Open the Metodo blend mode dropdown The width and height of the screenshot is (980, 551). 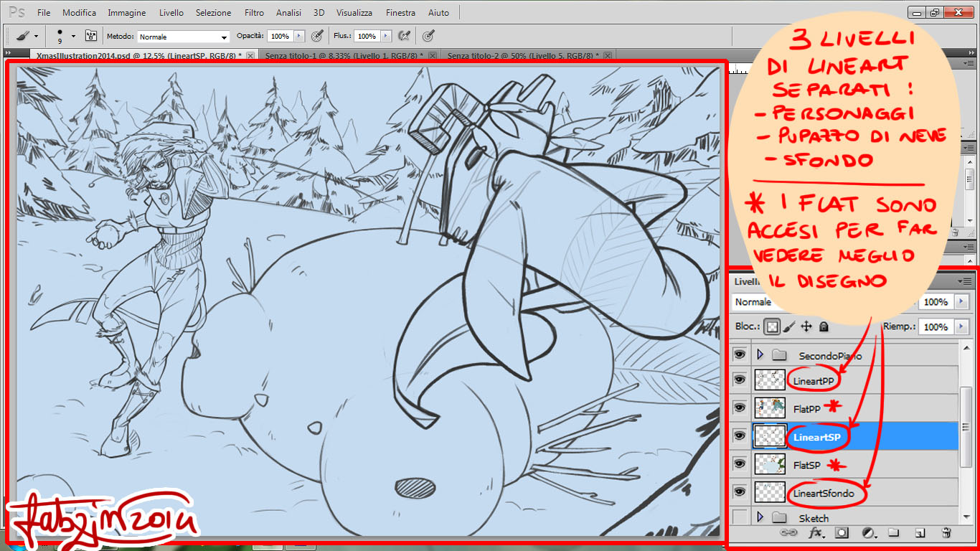point(183,36)
